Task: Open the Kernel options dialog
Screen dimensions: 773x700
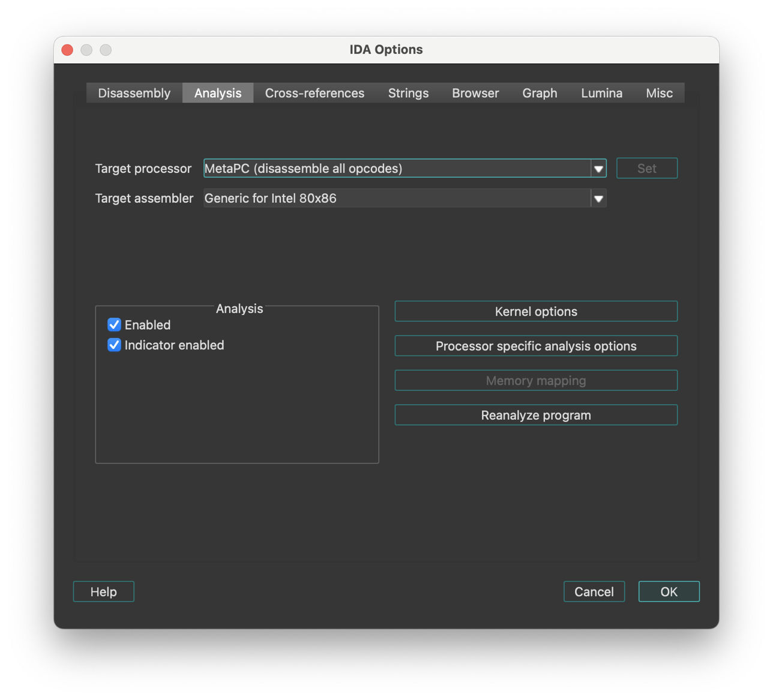Action: coord(536,311)
